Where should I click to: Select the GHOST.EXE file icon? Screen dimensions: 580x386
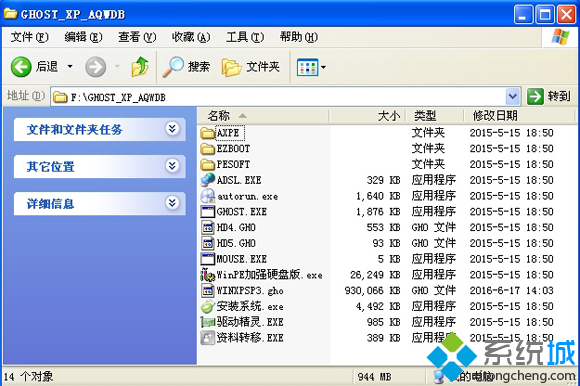pyautogui.click(x=208, y=211)
